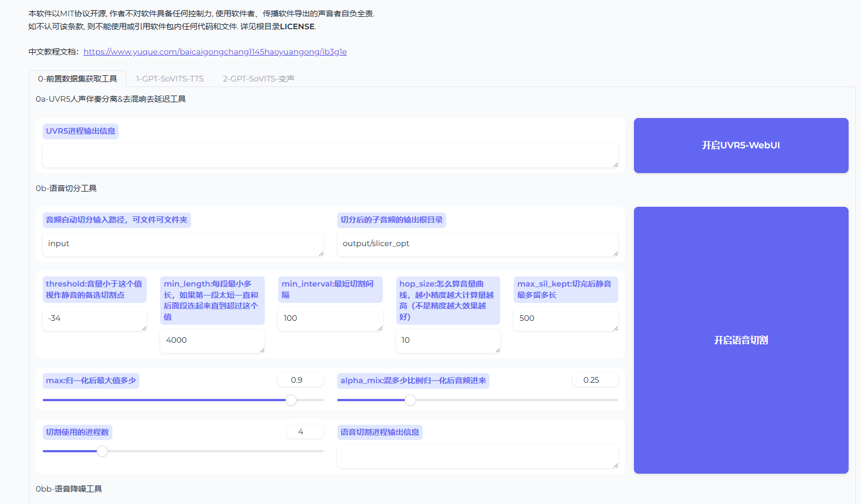Click the hop_size field showing 10
The width and height of the screenshot is (861, 504).
(x=448, y=341)
